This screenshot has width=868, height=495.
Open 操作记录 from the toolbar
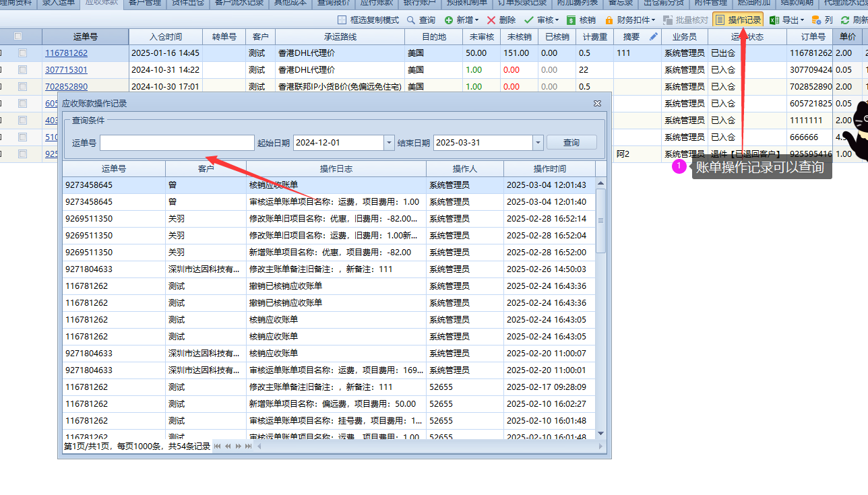pyautogui.click(x=738, y=20)
